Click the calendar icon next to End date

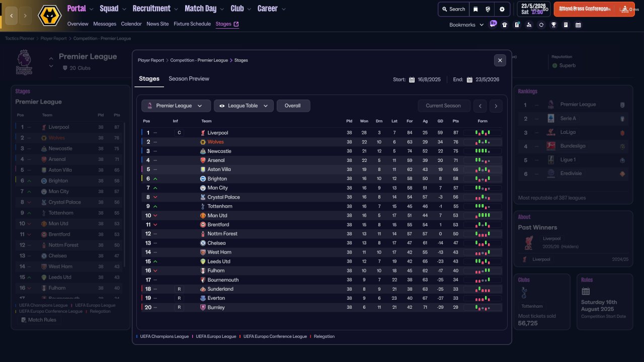pos(469,79)
